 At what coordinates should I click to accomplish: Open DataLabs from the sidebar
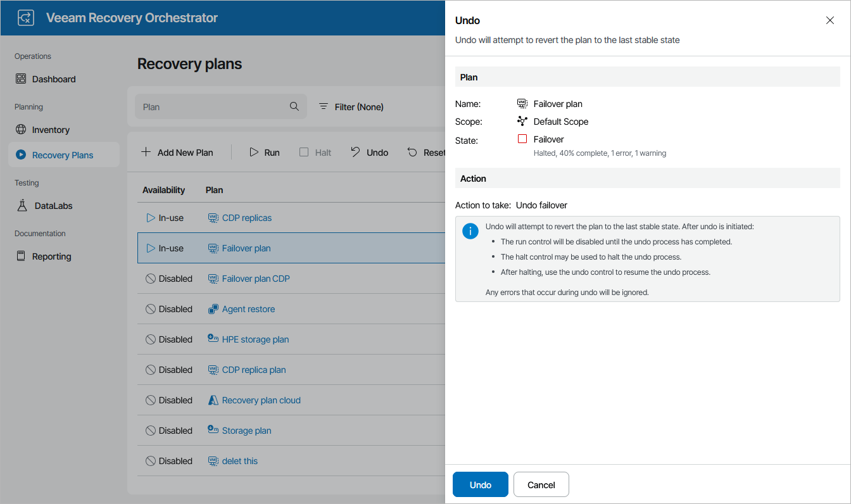[53, 206]
